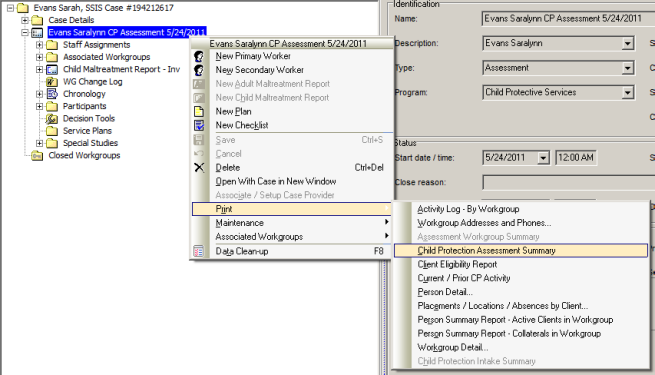Open the Maintenance submenu
This screenshot has height=375, width=655.
(x=292, y=223)
